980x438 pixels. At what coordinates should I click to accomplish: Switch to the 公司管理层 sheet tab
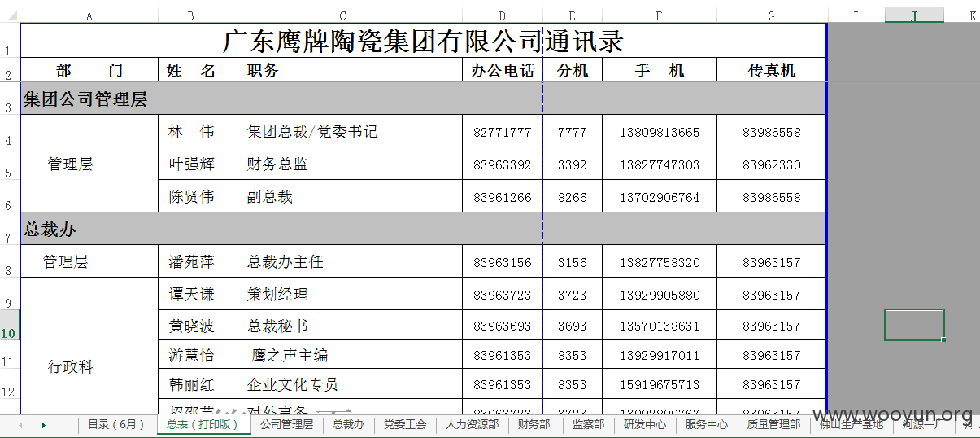(x=286, y=424)
